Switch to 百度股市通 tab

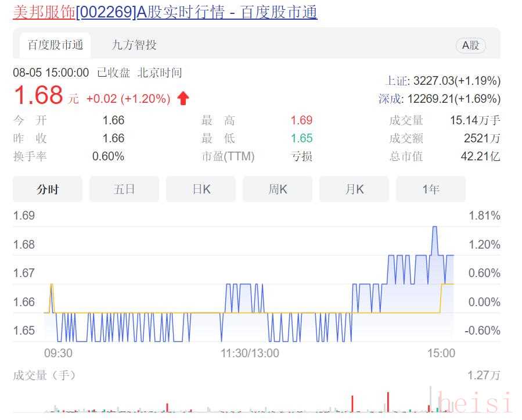click(55, 45)
